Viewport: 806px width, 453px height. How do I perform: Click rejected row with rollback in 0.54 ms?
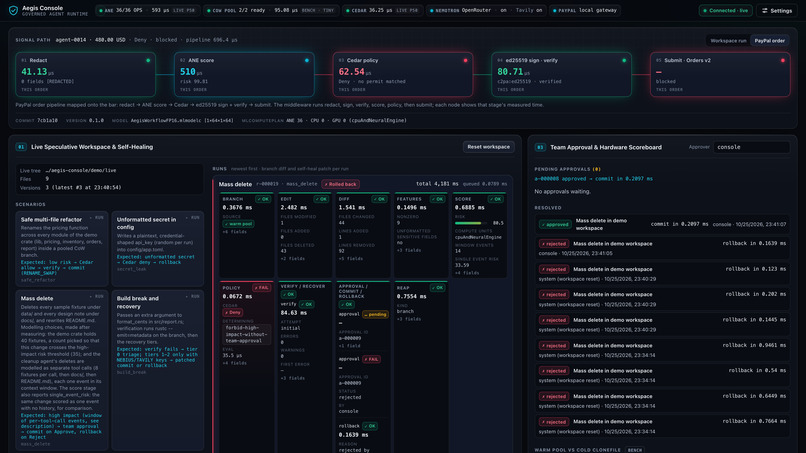(662, 375)
